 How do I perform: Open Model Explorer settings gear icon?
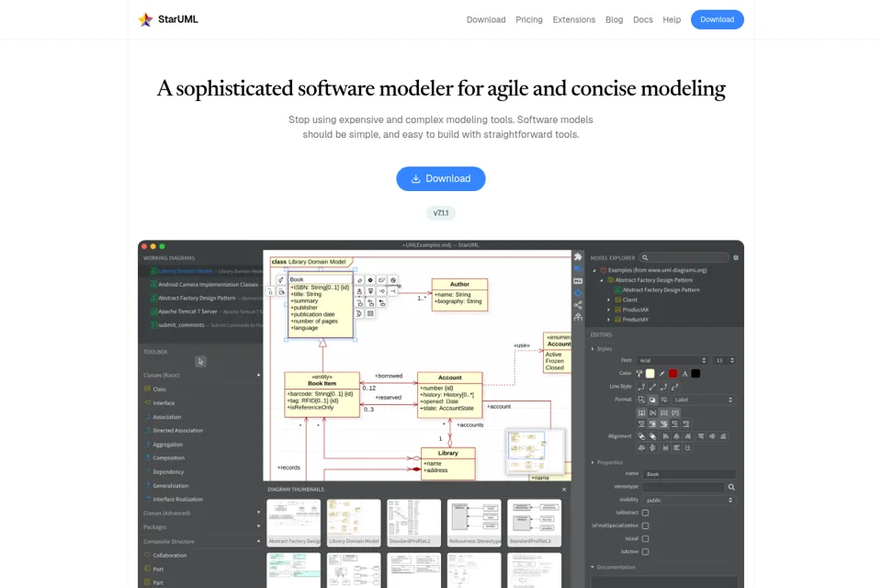[x=735, y=257]
